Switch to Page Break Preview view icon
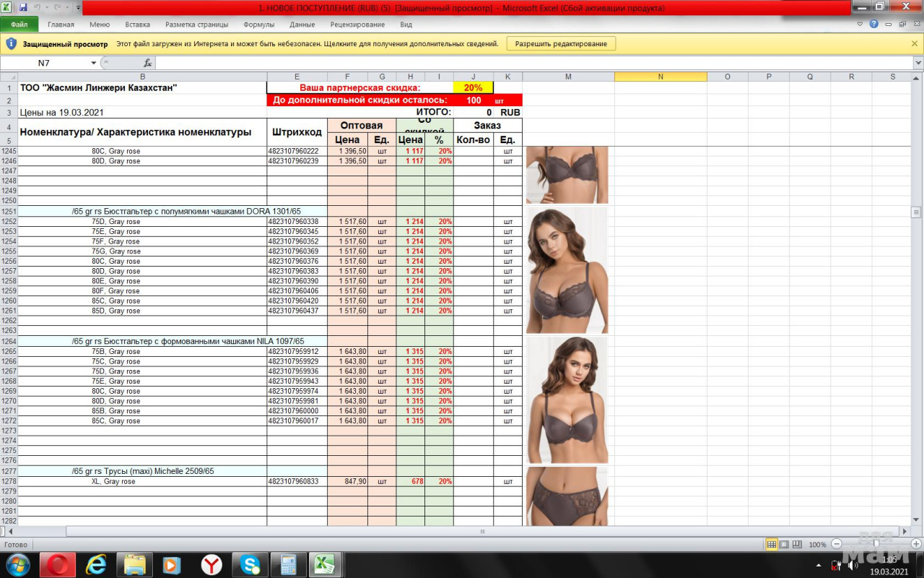The width and height of the screenshot is (924, 578). 796,544
